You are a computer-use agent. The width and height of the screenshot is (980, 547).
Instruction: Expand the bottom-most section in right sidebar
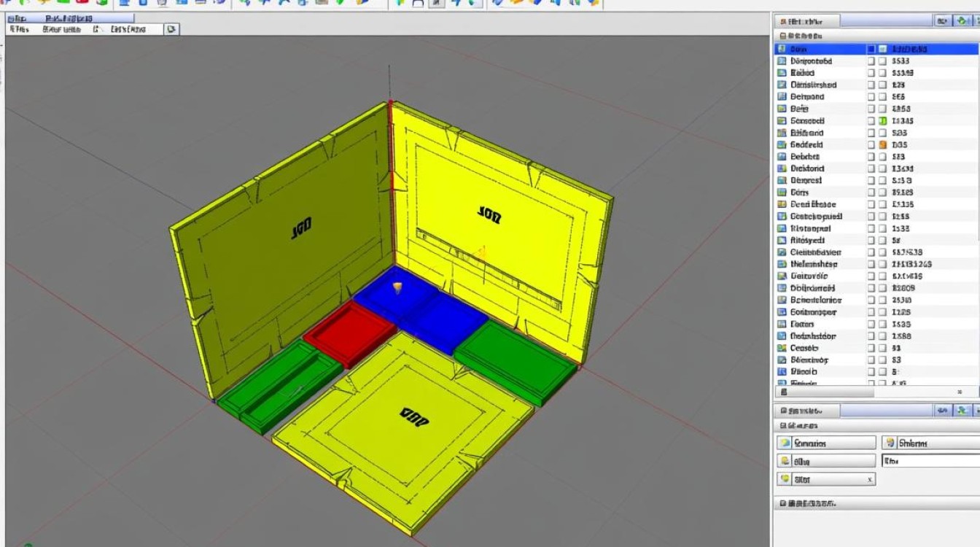[x=783, y=503]
